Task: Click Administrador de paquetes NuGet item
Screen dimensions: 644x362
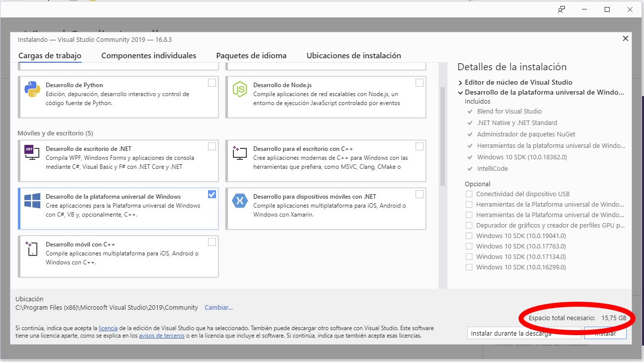Action: pos(527,134)
